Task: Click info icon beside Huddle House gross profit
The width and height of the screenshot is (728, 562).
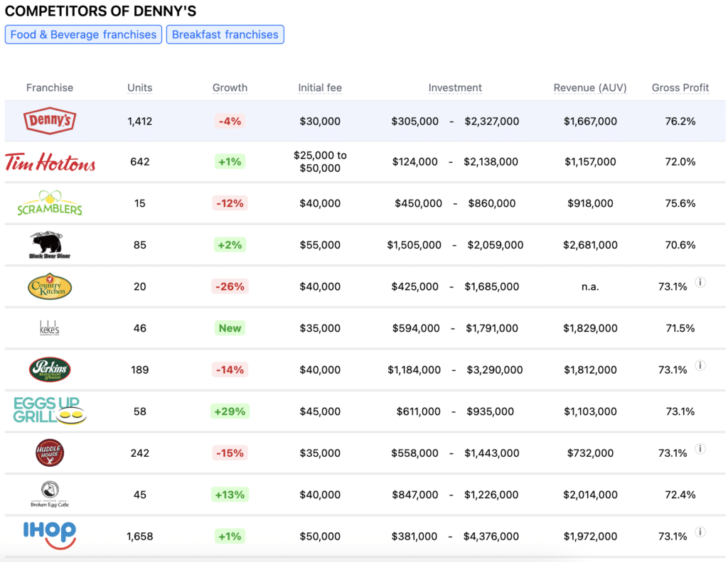Action: tap(700, 448)
